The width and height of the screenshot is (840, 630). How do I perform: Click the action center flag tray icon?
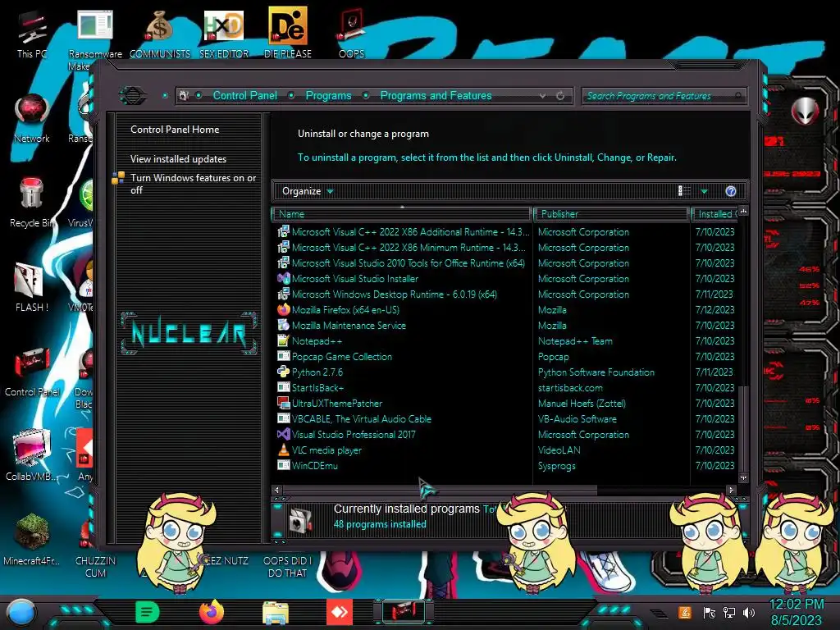pyautogui.click(x=710, y=612)
